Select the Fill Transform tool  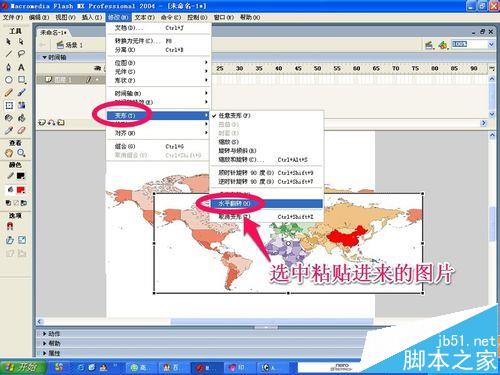click(x=21, y=105)
